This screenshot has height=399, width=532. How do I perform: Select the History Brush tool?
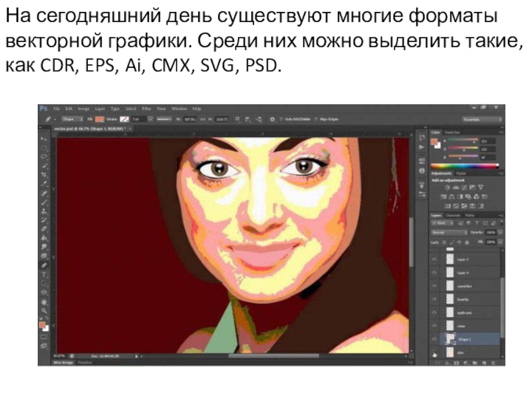pos(44,220)
